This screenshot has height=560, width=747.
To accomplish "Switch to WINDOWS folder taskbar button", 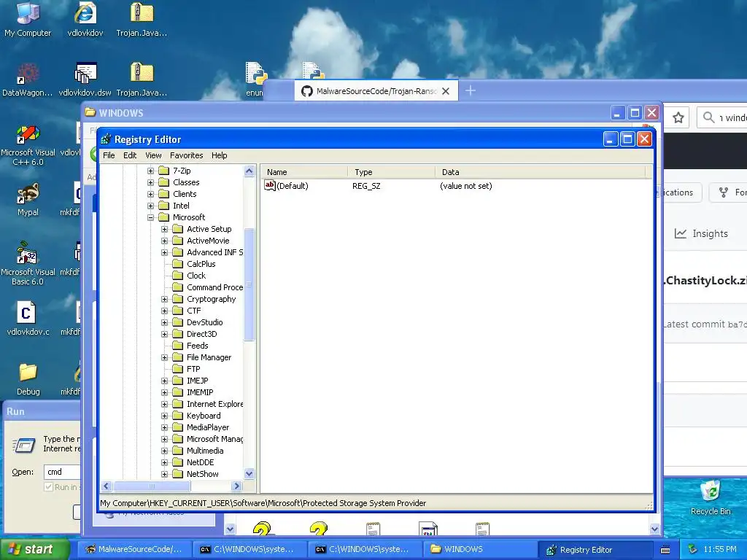I will [480, 549].
